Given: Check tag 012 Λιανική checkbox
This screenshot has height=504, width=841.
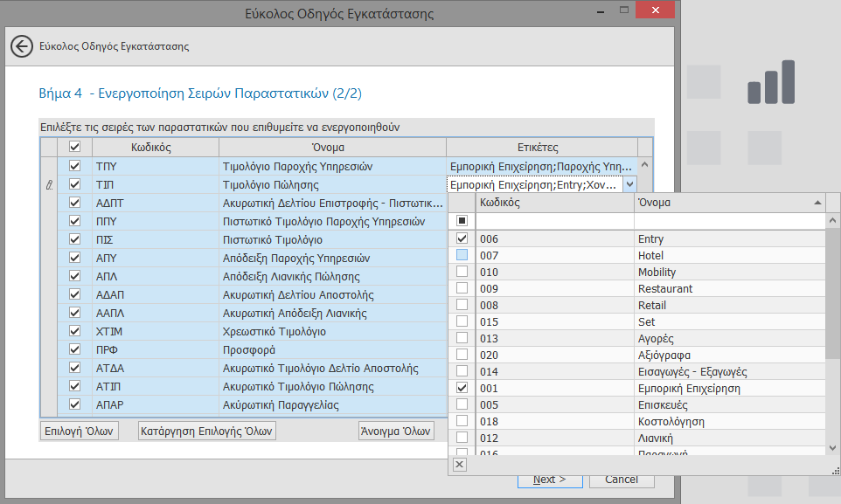Looking at the screenshot, I should pos(462,438).
